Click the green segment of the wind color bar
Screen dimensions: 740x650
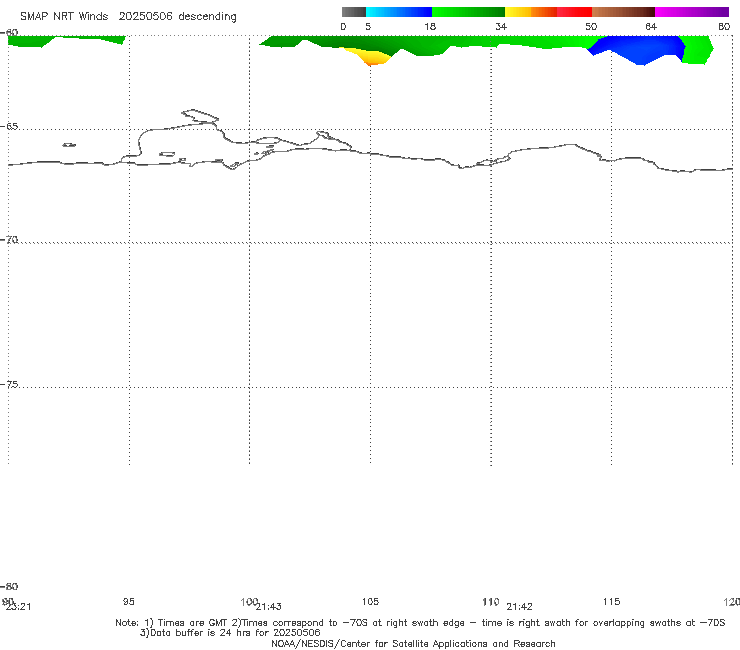click(468, 12)
